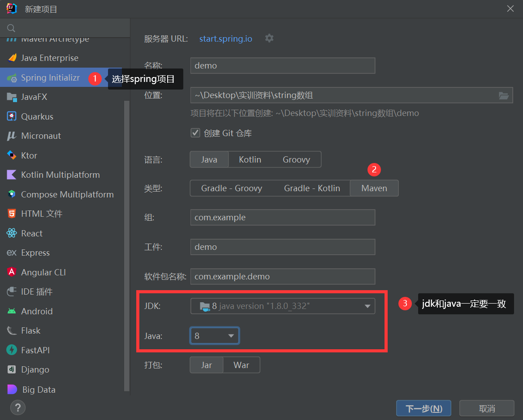The height and width of the screenshot is (420, 523).
Task: Click the Spring Initializr leaf icon
Action: tap(12, 77)
